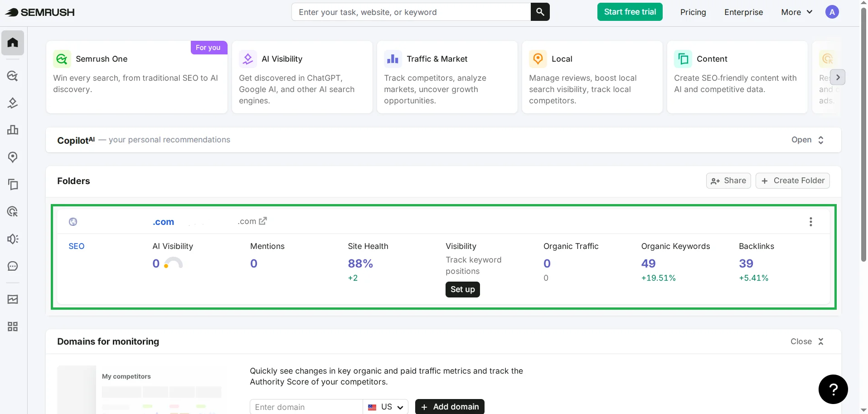Click the main search input field
This screenshot has width=868, height=414.
[411, 12]
